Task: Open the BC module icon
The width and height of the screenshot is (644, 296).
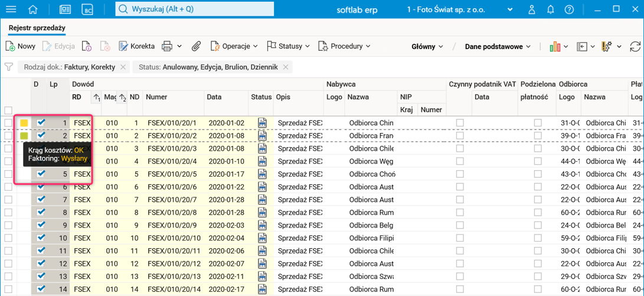Action: tap(87, 9)
